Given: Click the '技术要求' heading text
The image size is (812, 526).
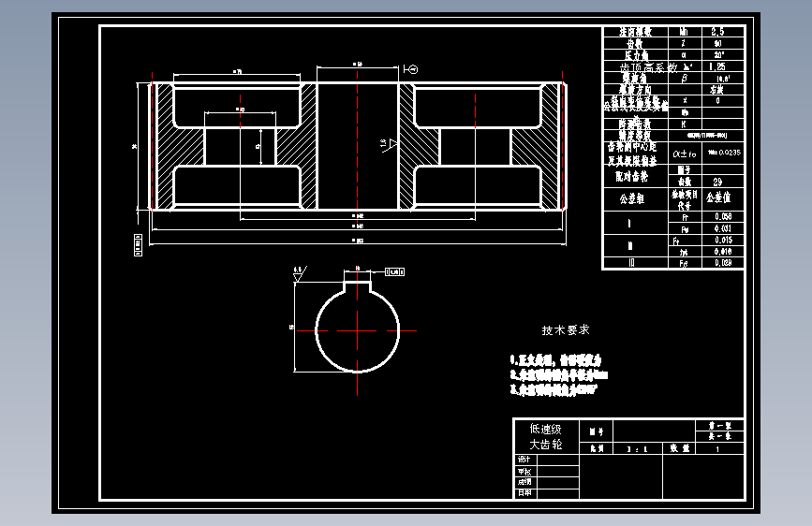Looking at the screenshot, I should pos(566,330).
